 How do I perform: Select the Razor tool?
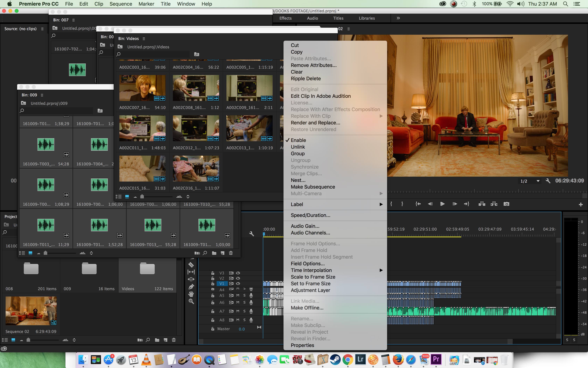(x=191, y=265)
